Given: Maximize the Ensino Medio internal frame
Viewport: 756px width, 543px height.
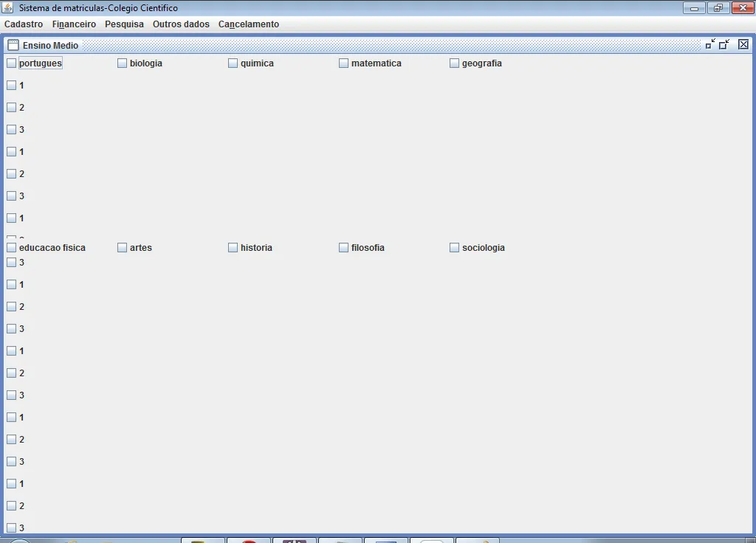Looking at the screenshot, I should pos(724,45).
